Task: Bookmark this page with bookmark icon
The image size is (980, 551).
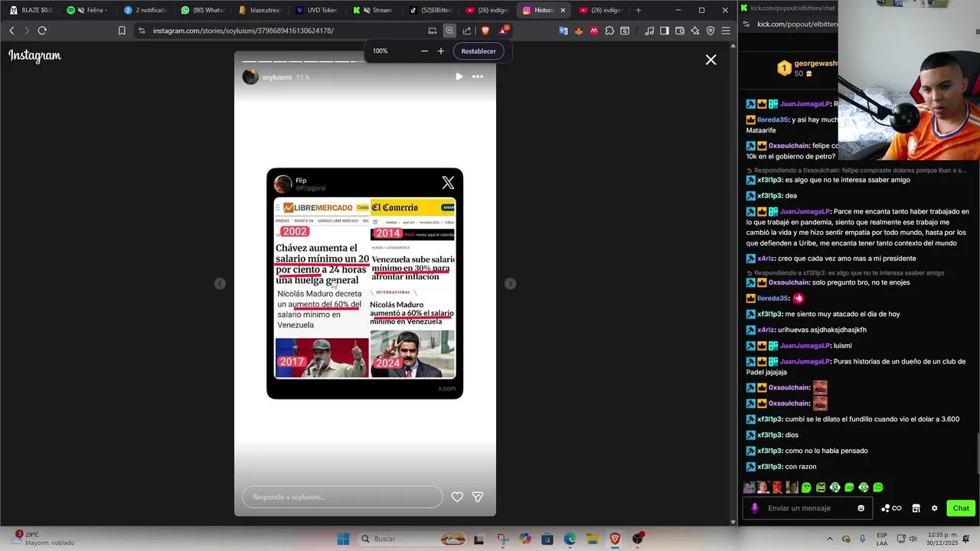Action: pos(122,31)
